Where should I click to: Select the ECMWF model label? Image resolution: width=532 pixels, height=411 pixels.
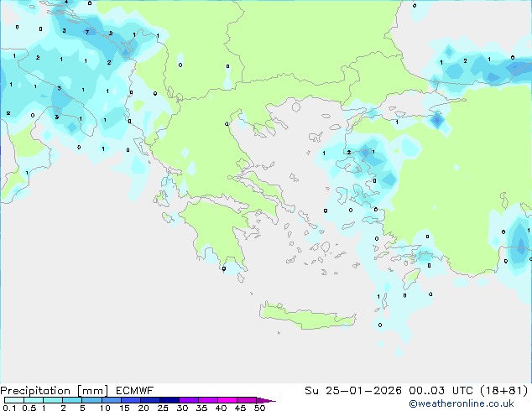click(133, 390)
